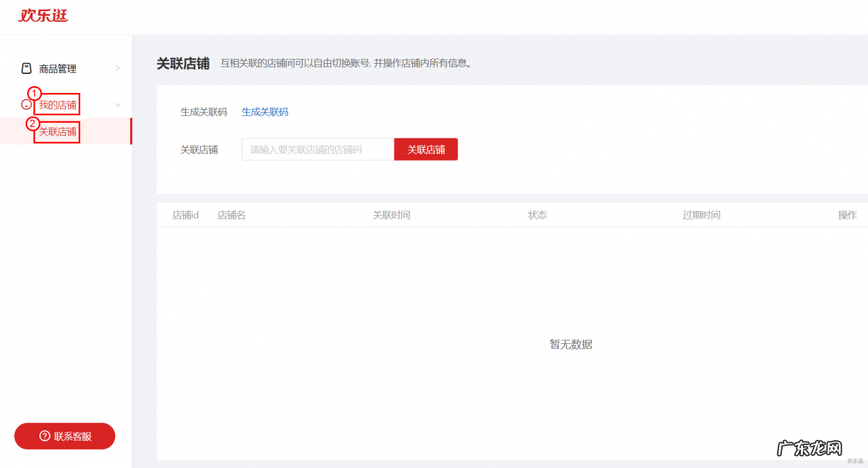This screenshot has width=868, height=468.
Task: Select 我的店铺 in the sidebar
Action: coord(56,104)
